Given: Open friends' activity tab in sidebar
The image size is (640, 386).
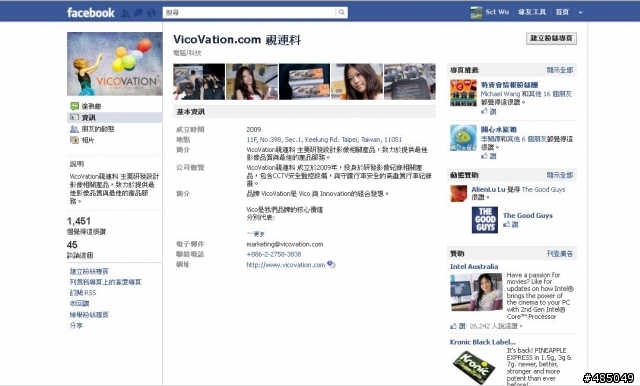Looking at the screenshot, I should 92,129.
